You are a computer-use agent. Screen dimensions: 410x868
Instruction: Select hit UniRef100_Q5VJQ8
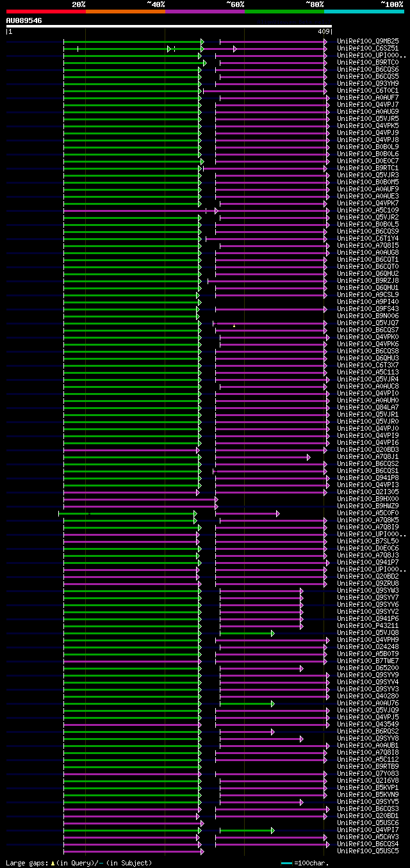(368, 632)
